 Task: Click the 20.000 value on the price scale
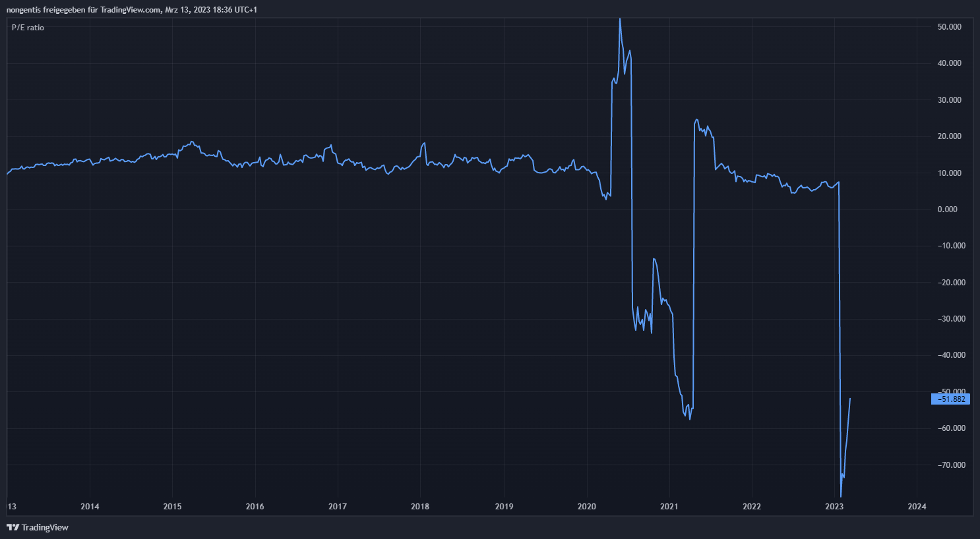tap(949, 136)
